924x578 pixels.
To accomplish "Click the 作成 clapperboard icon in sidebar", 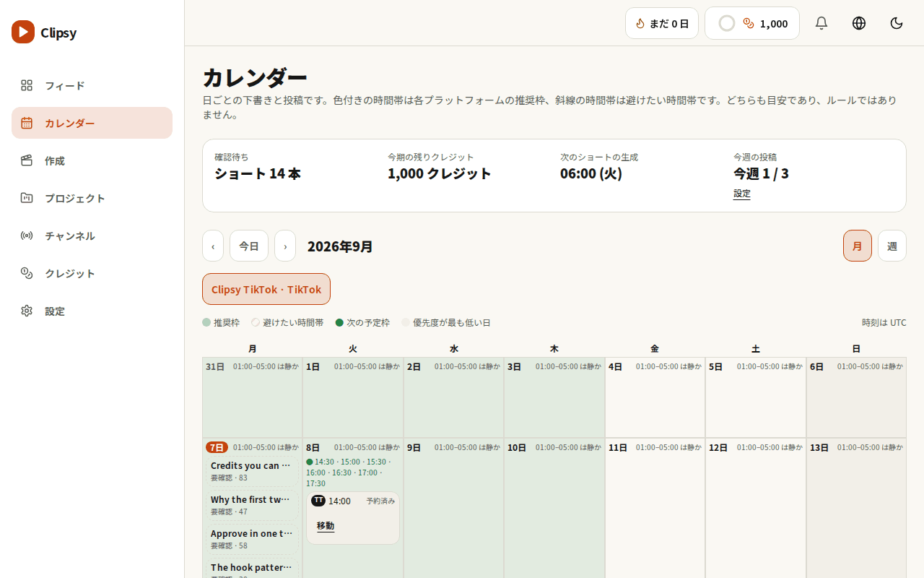I will pyautogui.click(x=27, y=160).
